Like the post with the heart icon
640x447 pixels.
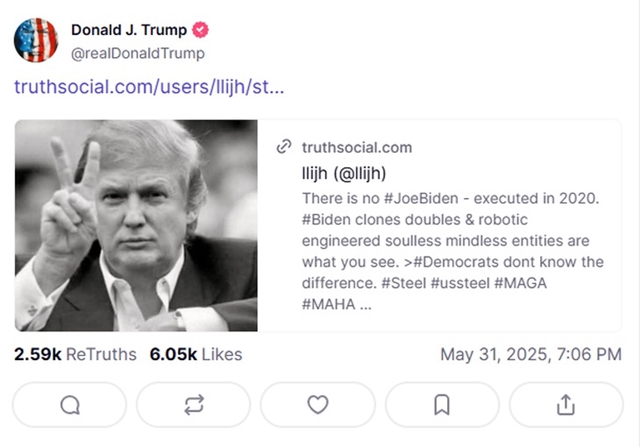[318, 404]
